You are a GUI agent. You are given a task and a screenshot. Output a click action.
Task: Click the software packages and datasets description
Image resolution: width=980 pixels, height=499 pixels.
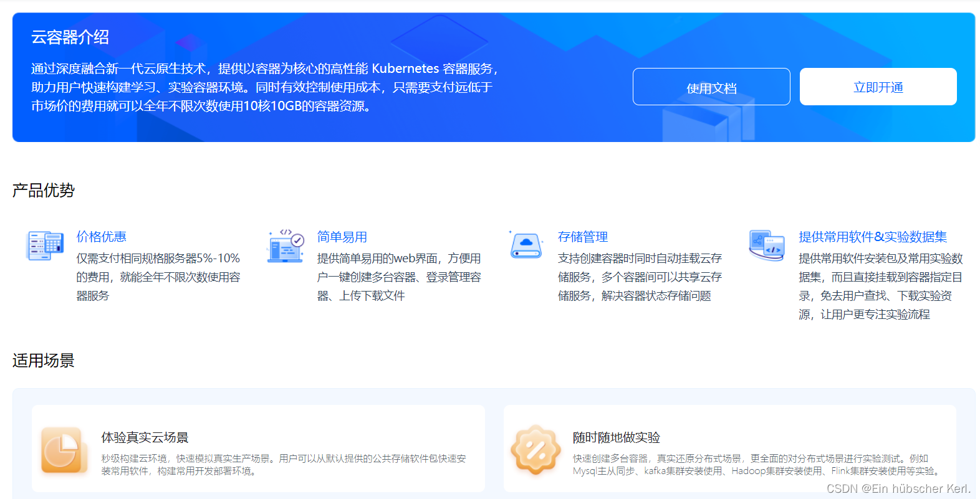880,286
